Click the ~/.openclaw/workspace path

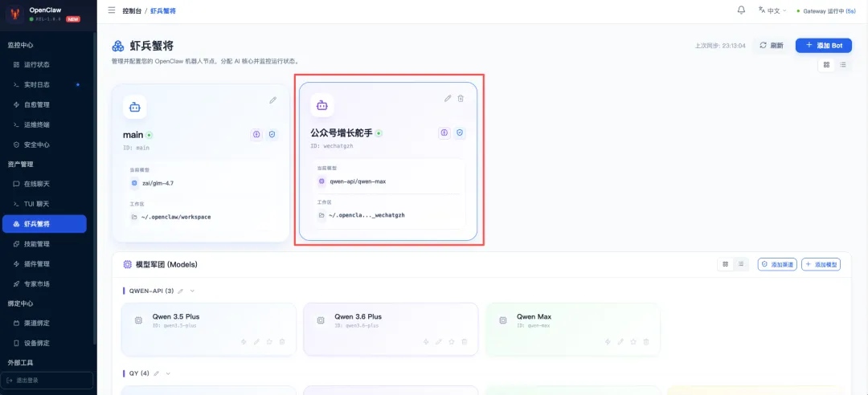176,217
